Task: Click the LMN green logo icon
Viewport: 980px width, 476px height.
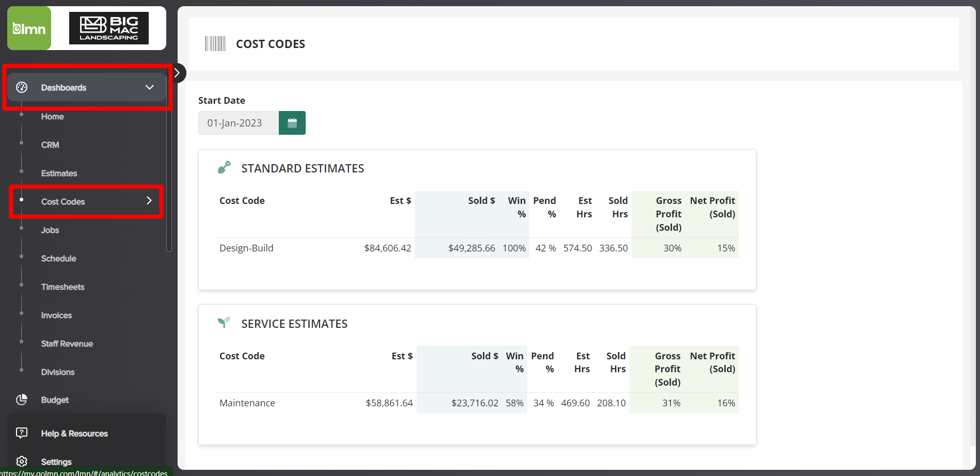Action: click(x=29, y=28)
